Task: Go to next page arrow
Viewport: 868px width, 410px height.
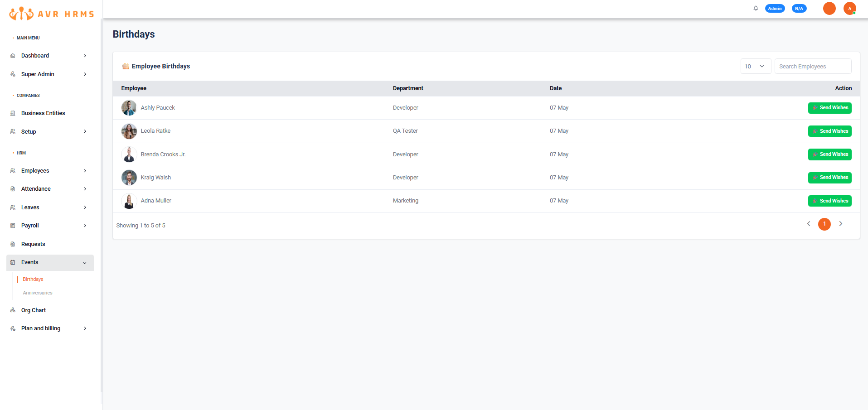Action: (x=840, y=224)
